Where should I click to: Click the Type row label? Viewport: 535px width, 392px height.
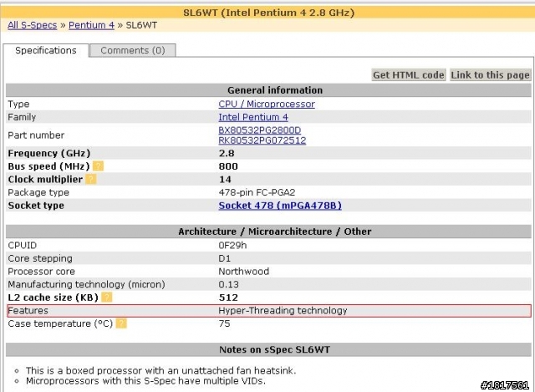click(18, 104)
